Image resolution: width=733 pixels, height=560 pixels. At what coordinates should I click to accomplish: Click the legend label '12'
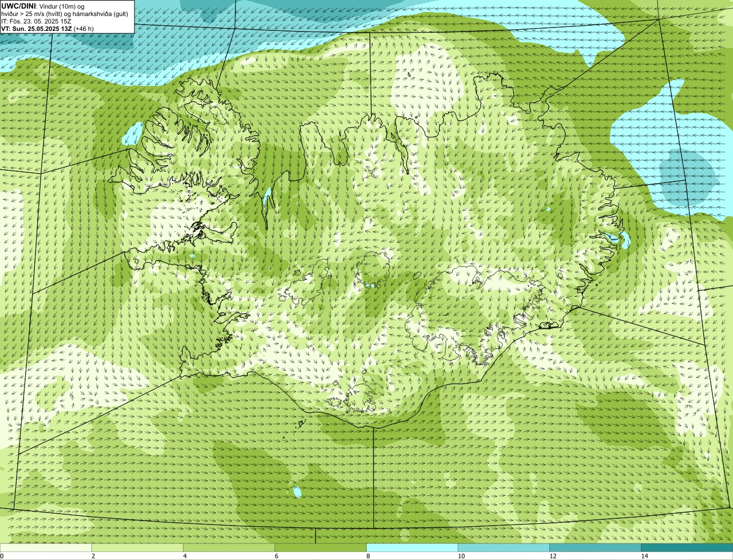(x=553, y=556)
